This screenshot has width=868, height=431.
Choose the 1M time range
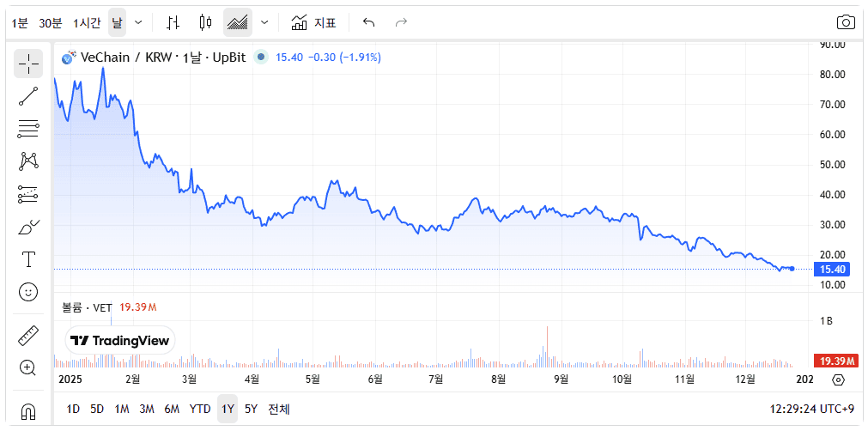click(122, 410)
